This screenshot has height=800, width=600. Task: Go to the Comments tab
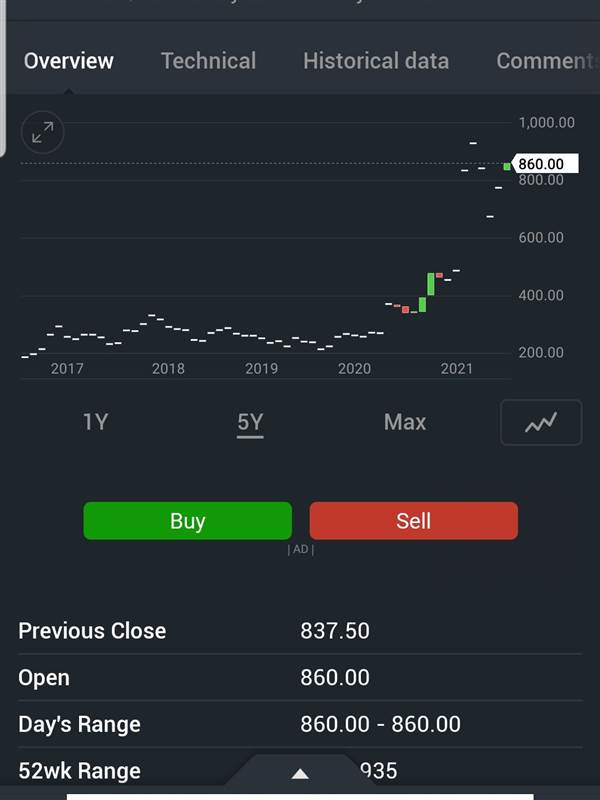[x=547, y=61]
